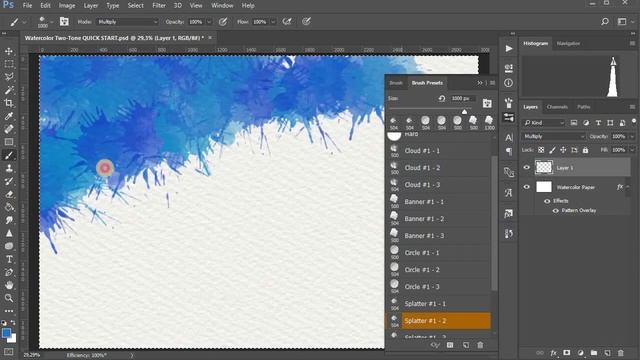Toggle Effects visibility eye
This screenshot has height=360, width=640.
(547, 201)
